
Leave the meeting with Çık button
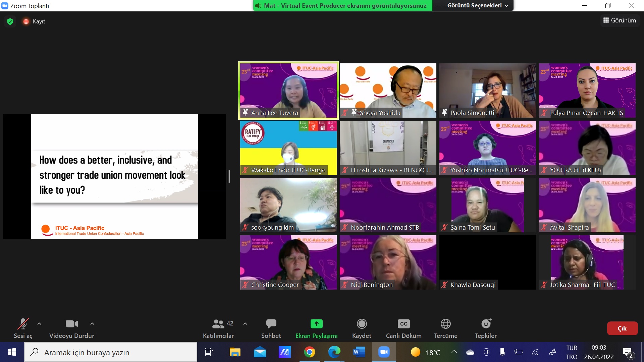coord(622,328)
